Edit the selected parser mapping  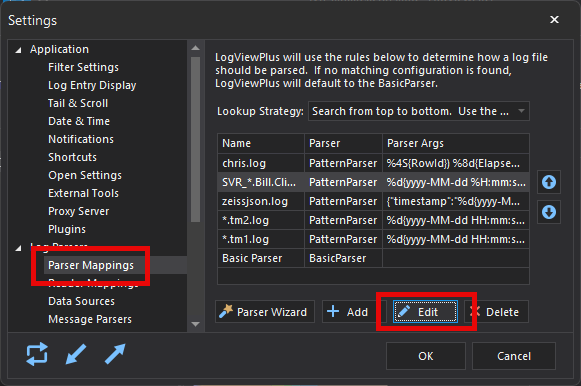pos(425,312)
